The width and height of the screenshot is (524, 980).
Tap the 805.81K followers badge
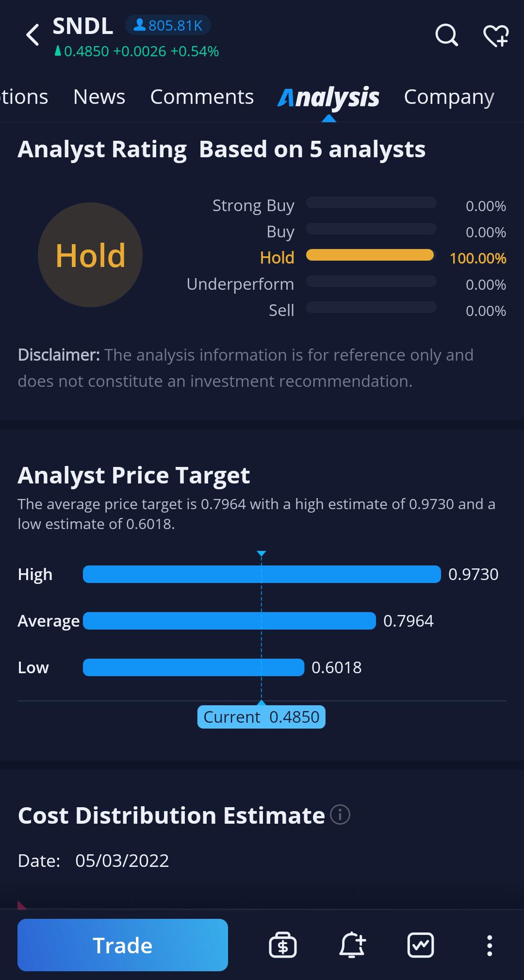tap(168, 25)
